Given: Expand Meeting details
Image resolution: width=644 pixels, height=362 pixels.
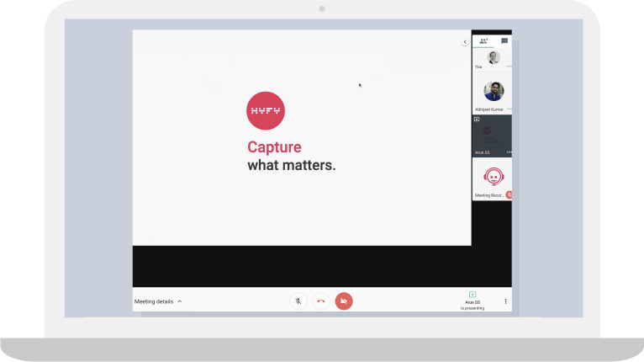Looking at the screenshot, I should (x=158, y=301).
